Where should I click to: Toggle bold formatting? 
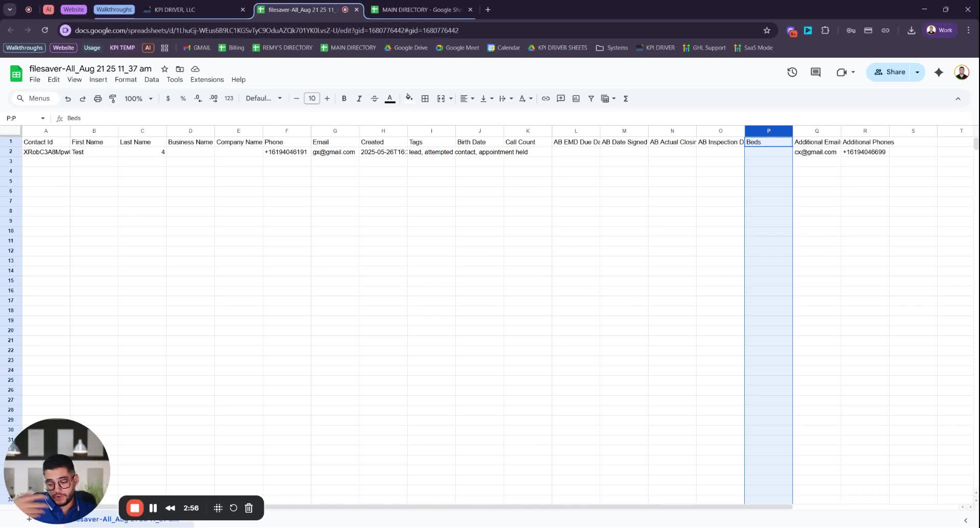point(344,99)
